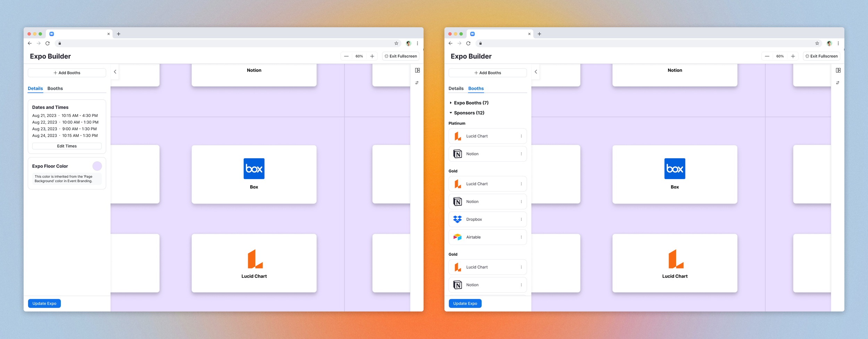This screenshot has width=868, height=339.
Task: Click the Aug 24, 2023 schedule row
Action: click(65, 136)
